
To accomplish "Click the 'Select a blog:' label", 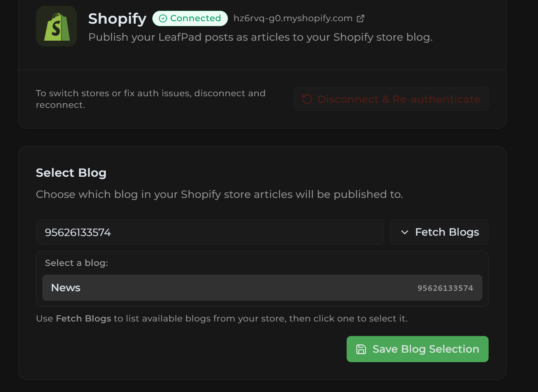I will [76, 263].
